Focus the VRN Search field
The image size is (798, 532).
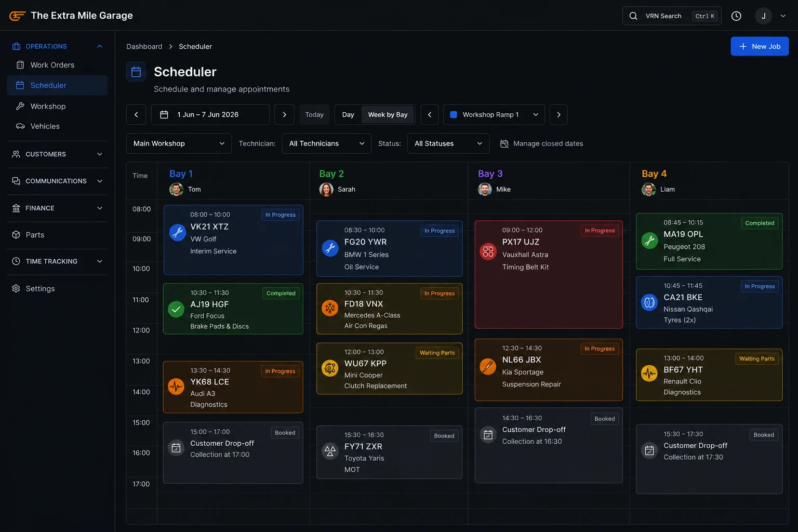click(x=672, y=16)
